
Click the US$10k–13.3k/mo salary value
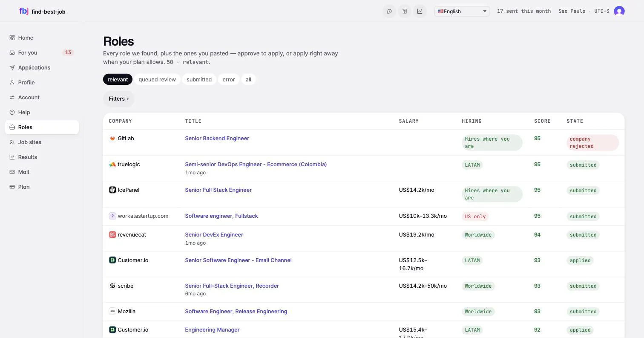pos(423,216)
